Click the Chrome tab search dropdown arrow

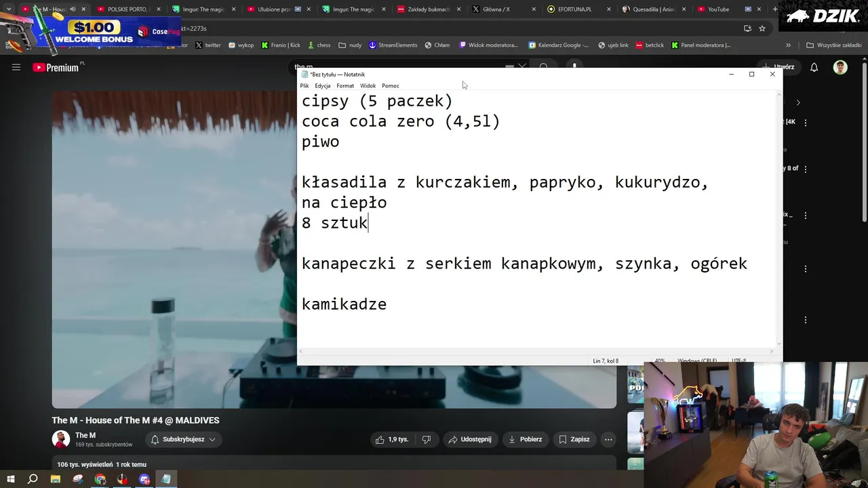(9, 9)
